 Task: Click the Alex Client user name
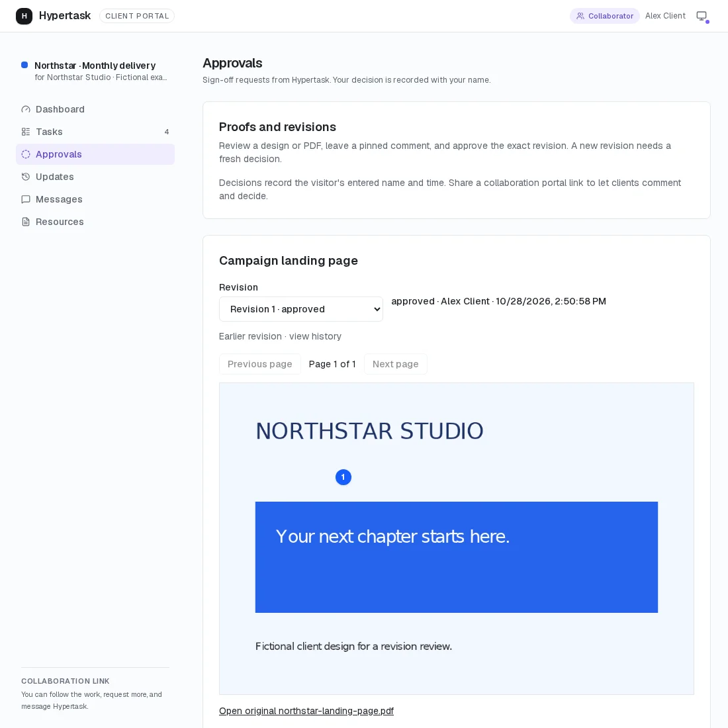[x=665, y=16]
